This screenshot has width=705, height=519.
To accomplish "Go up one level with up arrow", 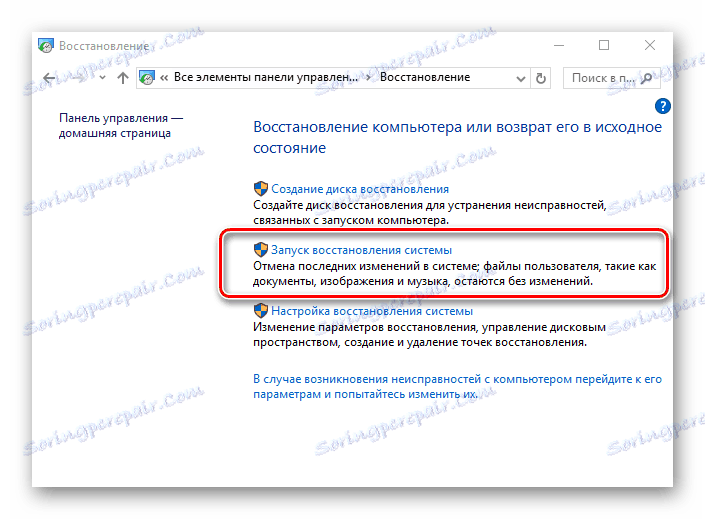I will (x=122, y=78).
